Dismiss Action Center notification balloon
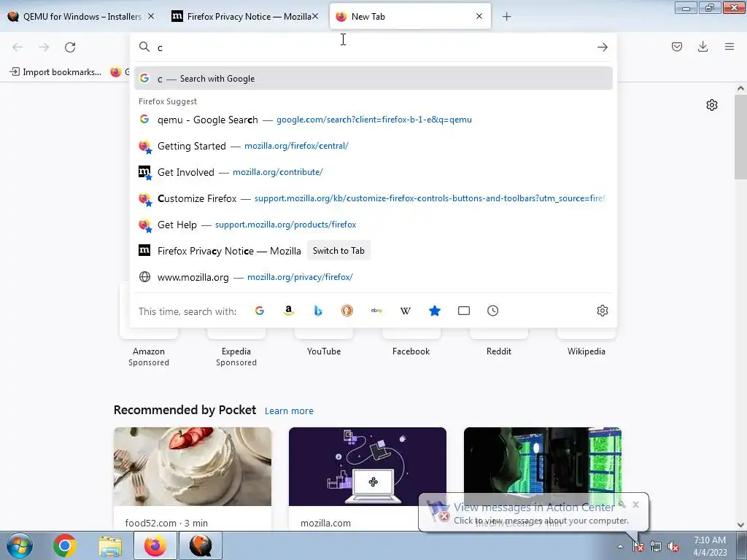 [x=635, y=505]
